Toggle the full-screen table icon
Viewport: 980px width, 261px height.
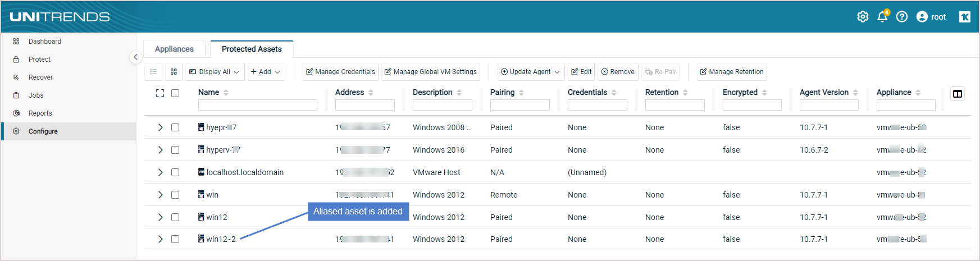160,93
